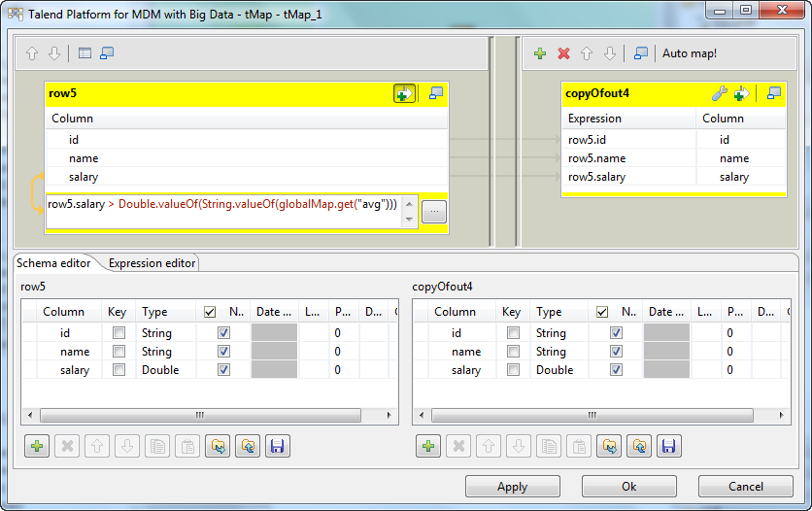Click copyOfout4 schema move down button
The height and width of the screenshot is (511, 812).
pyautogui.click(x=519, y=446)
